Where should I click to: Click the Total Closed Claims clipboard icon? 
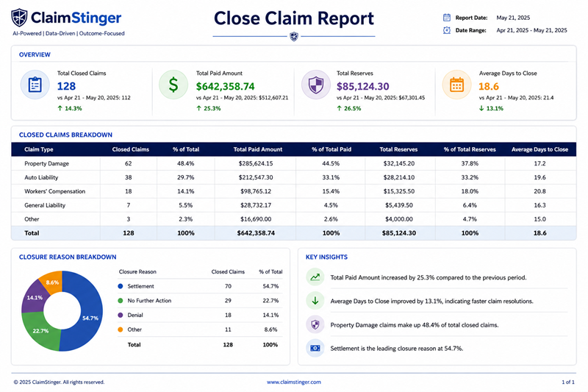click(x=35, y=85)
